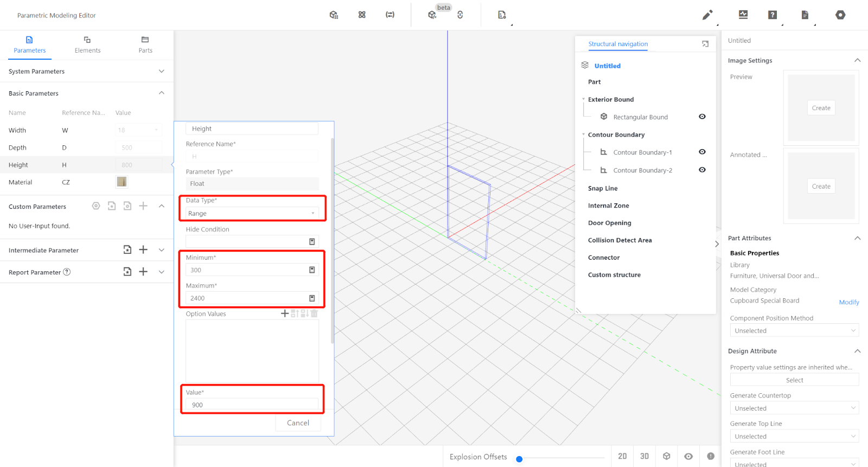Click the add Custom Parameter plus icon
Viewport: 868px width, 467px height.
[x=143, y=206]
